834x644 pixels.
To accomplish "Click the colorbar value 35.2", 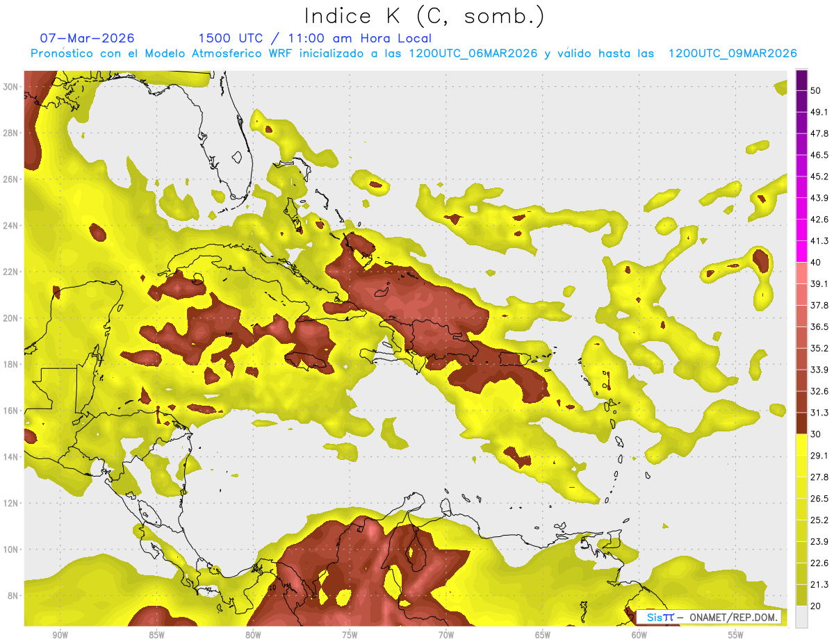I will pyautogui.click(x=819, y=348).
